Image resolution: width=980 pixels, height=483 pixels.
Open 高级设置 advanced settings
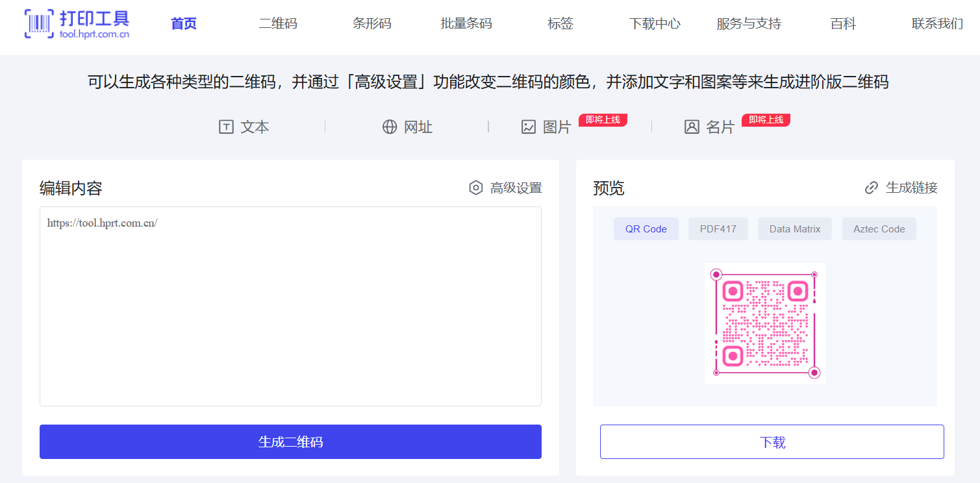505,188
